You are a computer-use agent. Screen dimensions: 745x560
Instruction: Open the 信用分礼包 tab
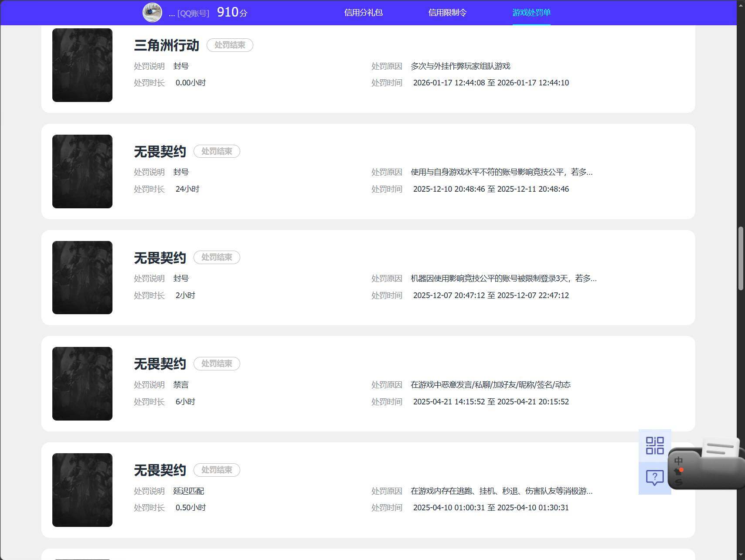coord(363,13)
